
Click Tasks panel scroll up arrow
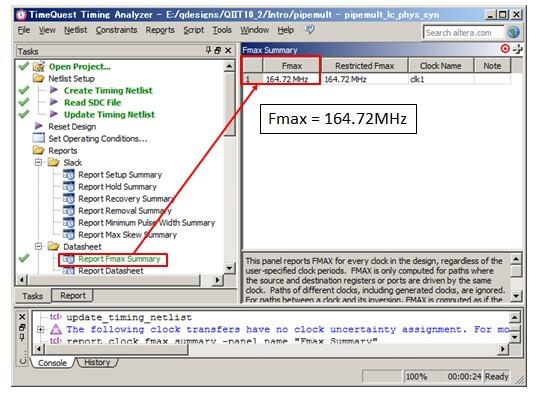229,66
